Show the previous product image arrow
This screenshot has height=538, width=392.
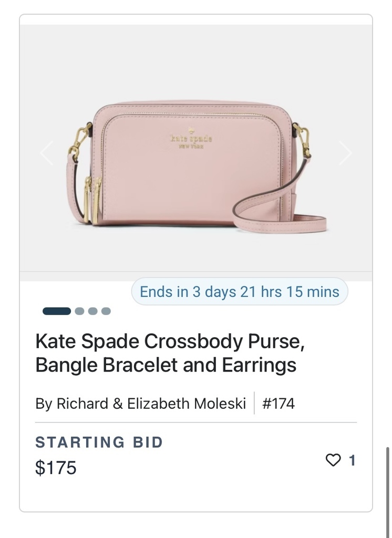47,153
